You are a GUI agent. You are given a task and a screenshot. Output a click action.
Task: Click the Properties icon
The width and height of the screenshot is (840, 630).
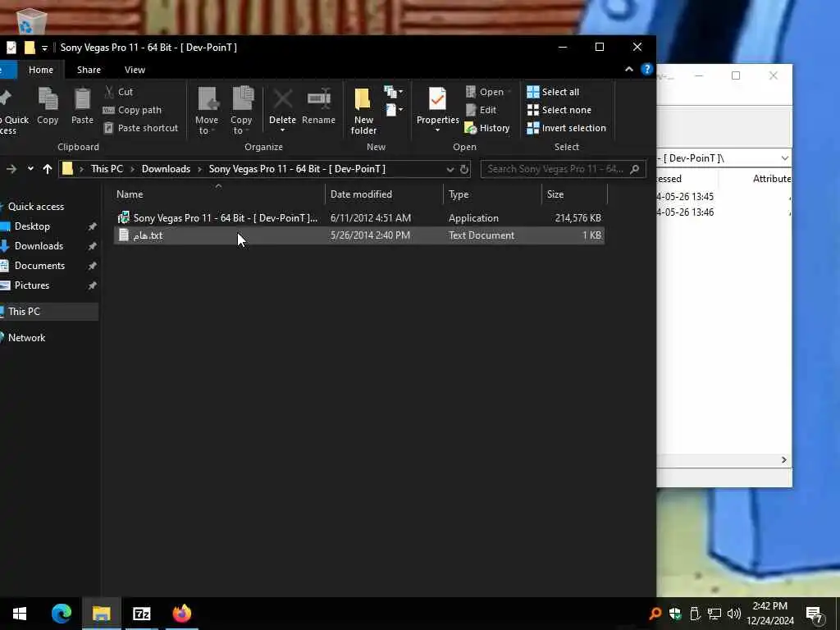pos(438,99)
